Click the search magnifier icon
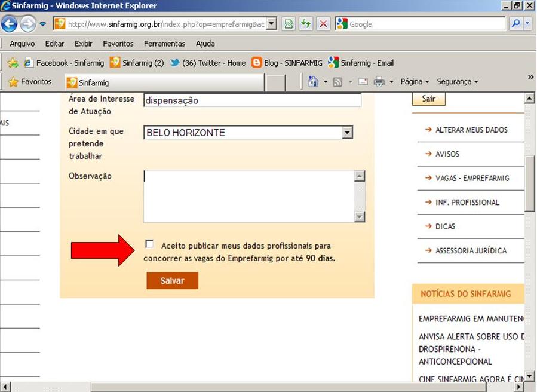Viewport: 537px width, 392px height. click(515, 24)
